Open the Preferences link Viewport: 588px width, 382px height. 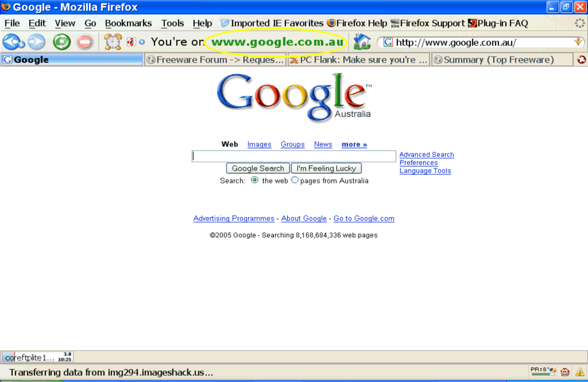click(x=419, y=162)
